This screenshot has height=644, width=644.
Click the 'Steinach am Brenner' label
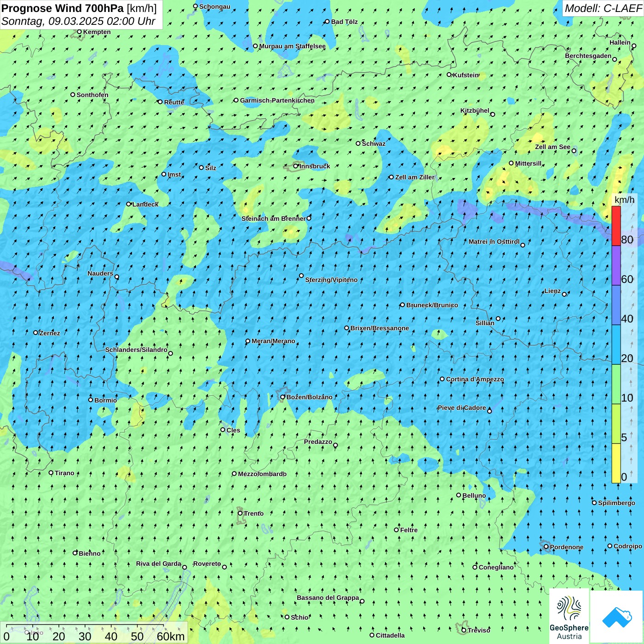pos(274,218)
